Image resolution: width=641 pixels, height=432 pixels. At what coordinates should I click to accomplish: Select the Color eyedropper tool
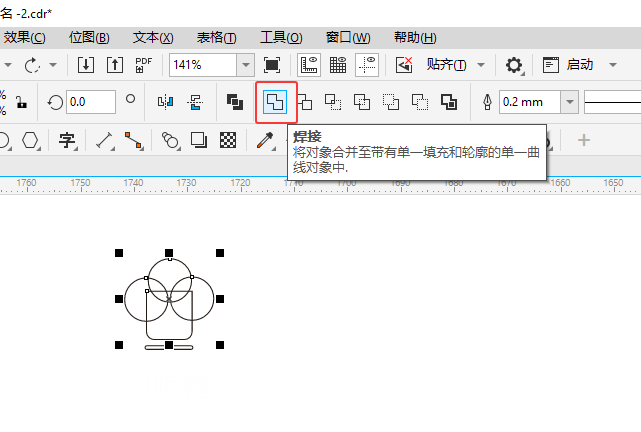(264, 140)
